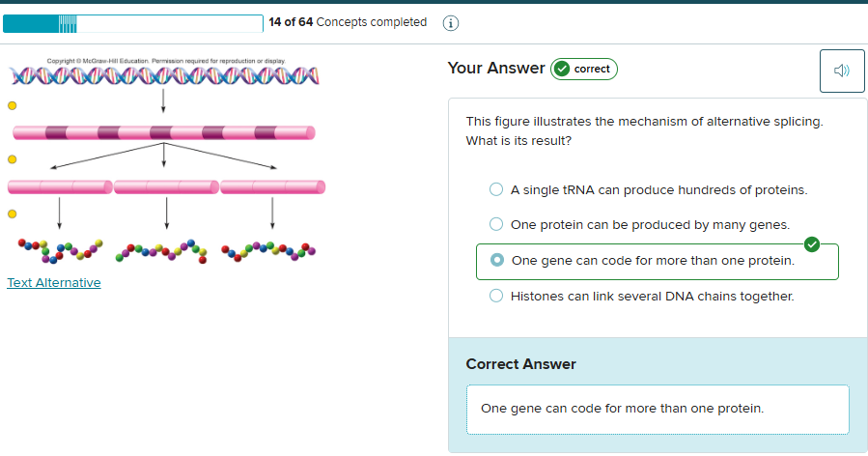Image resolution: width=868 pixels, height=456 pixels.
Task: Select "One protein can be produced by many genes"
Action: click(496, 225)
